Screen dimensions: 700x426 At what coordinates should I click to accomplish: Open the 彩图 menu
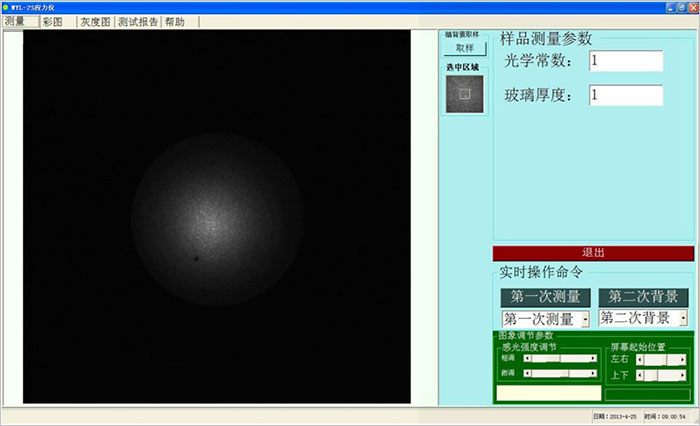click(52, 21)
